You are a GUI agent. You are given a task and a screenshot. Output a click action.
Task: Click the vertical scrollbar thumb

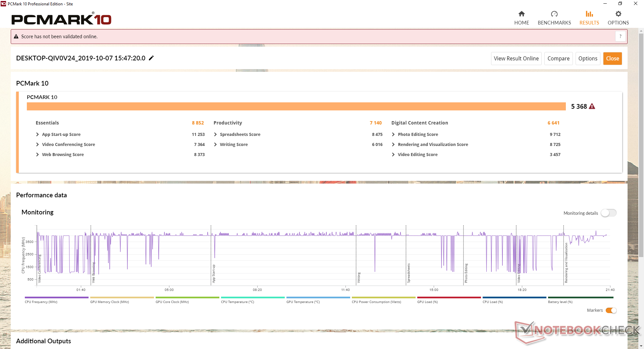pos(641,145)
